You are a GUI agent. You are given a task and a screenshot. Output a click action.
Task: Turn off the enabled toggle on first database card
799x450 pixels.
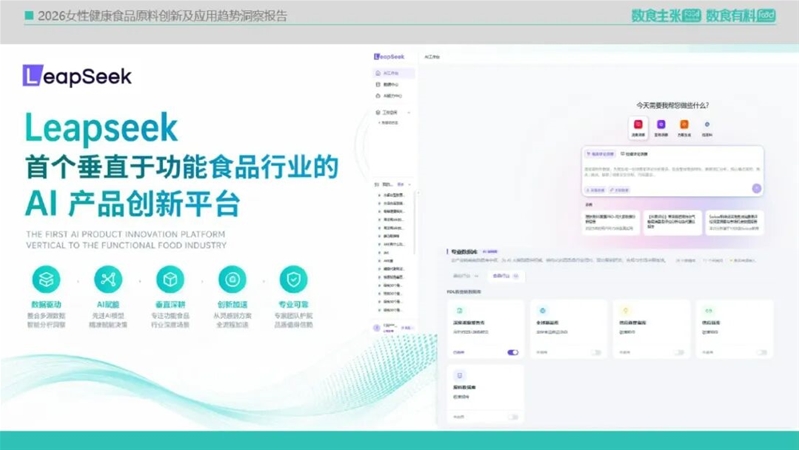(x=513, y=353)
